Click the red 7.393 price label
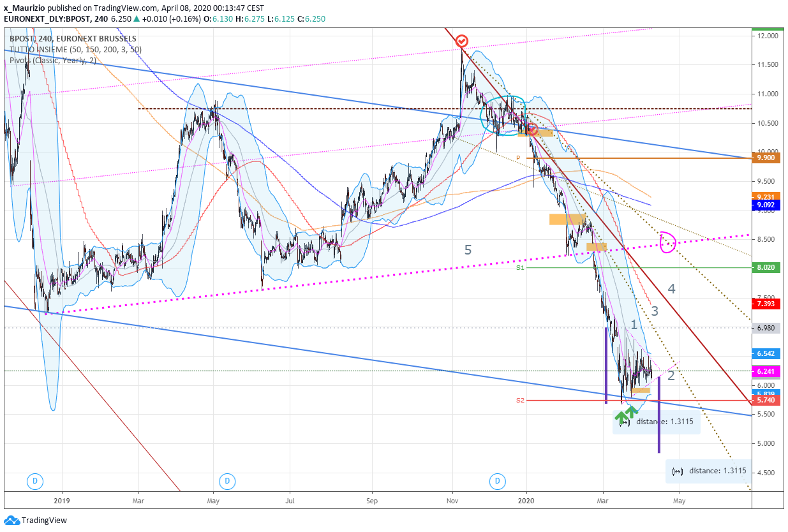The width and height of the screenshot is (788, 532). pos(766,304)
